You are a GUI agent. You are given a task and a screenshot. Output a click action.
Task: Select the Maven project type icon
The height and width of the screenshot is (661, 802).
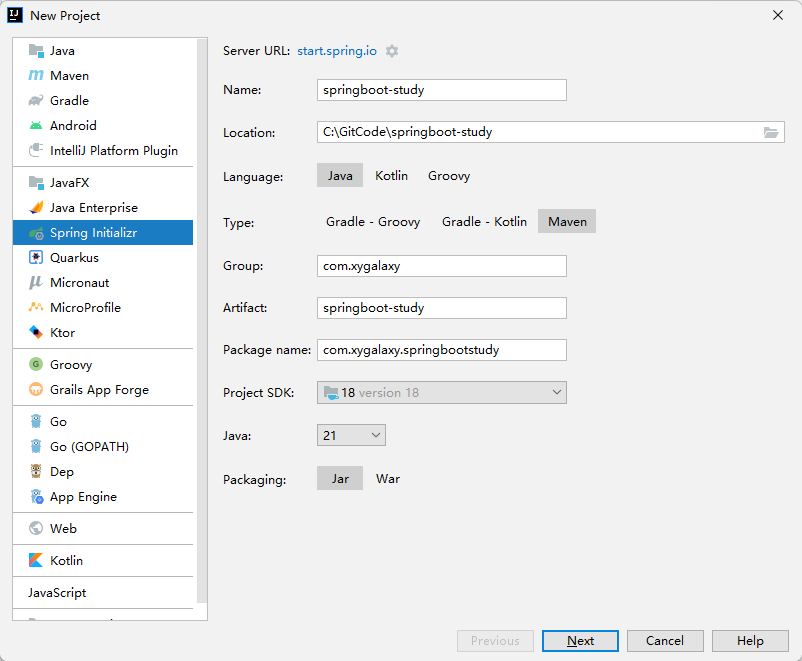[36, 76]
